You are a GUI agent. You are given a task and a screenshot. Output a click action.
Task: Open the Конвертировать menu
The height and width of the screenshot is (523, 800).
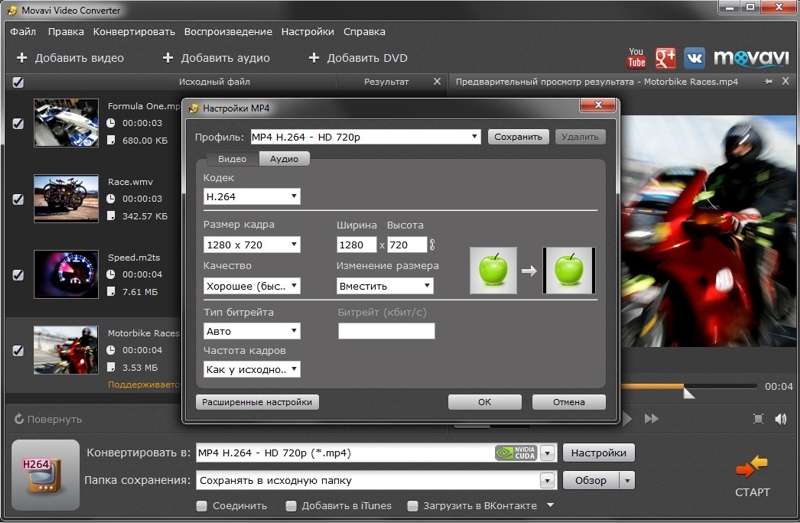point(134,32)
